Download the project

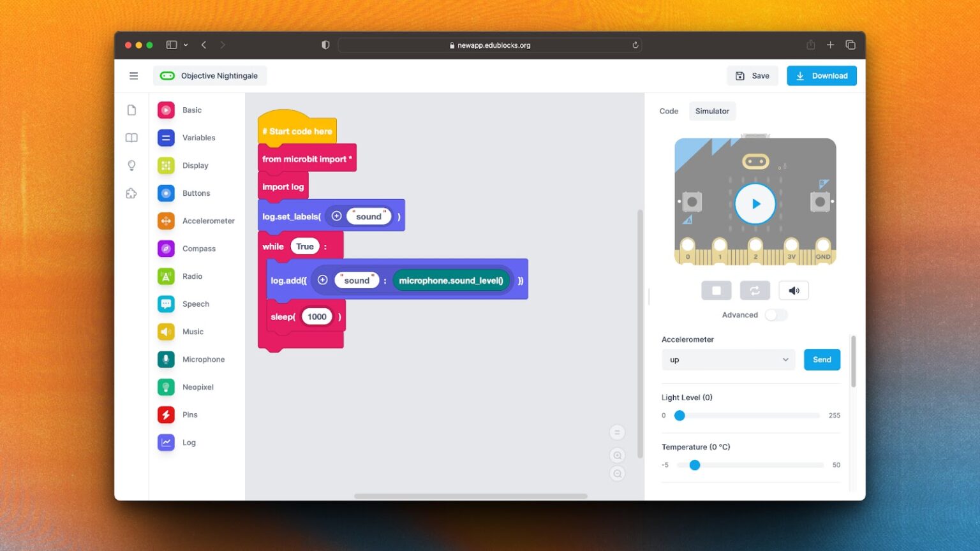[x=821, y=75]
